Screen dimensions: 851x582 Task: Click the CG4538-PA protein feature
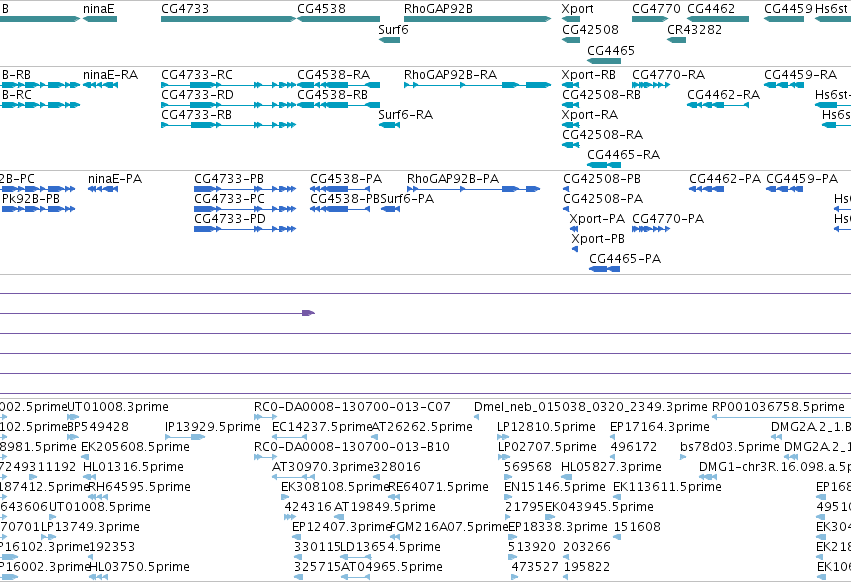coord(340,189)
